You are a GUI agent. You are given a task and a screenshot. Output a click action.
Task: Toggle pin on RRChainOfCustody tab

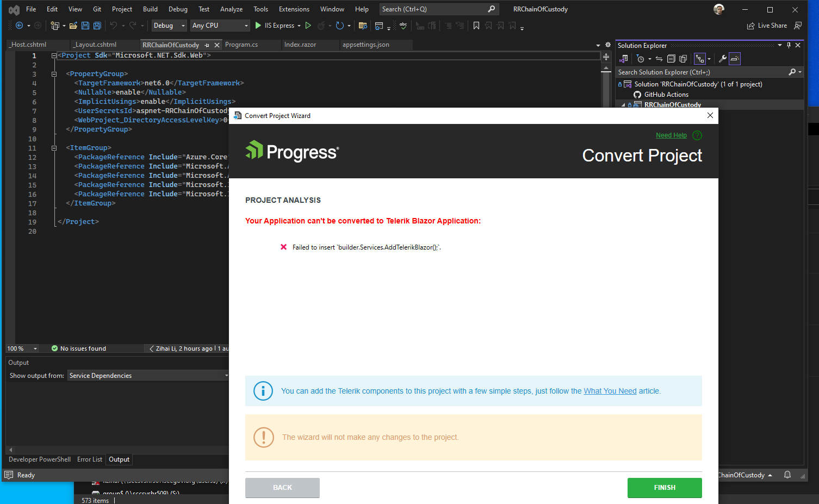pyautogui.click(x=207, y=45)
